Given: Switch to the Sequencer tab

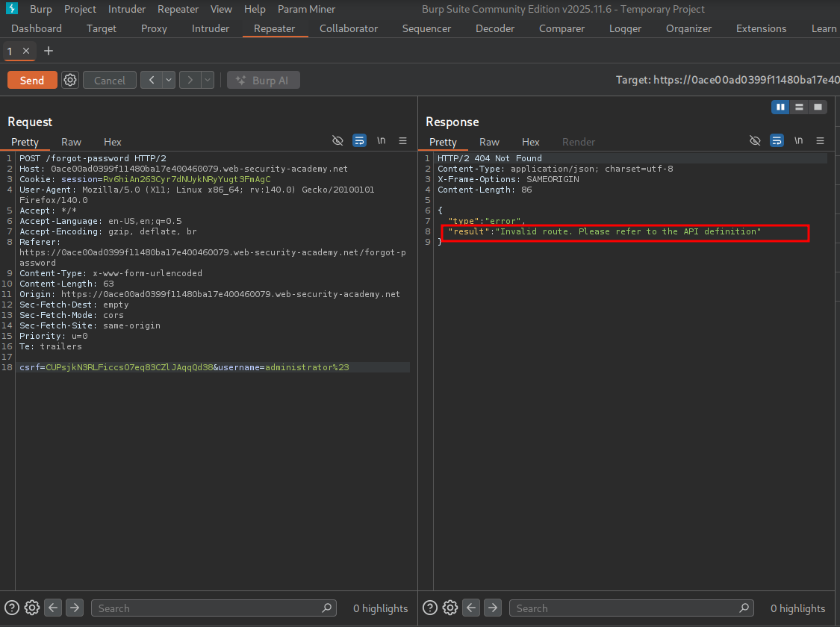Looking at the screenshot, I should point(426,28).
